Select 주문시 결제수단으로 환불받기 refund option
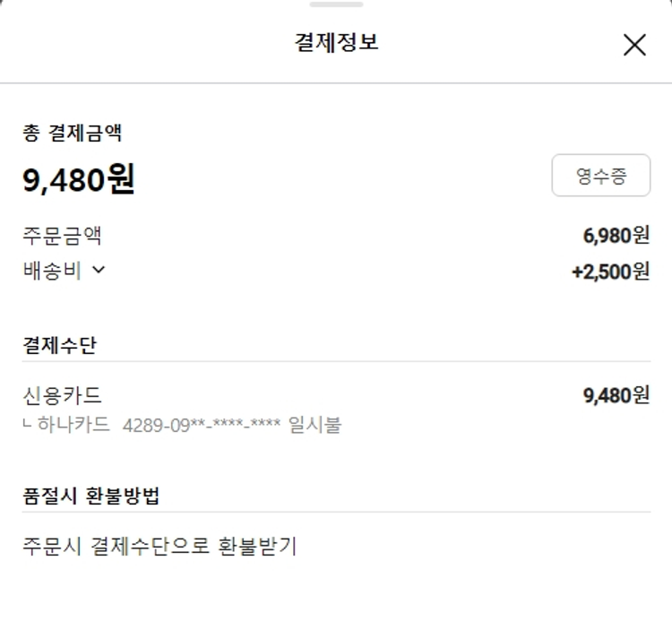672x639 pixels. pyautogui.click(x=159, y=546)
